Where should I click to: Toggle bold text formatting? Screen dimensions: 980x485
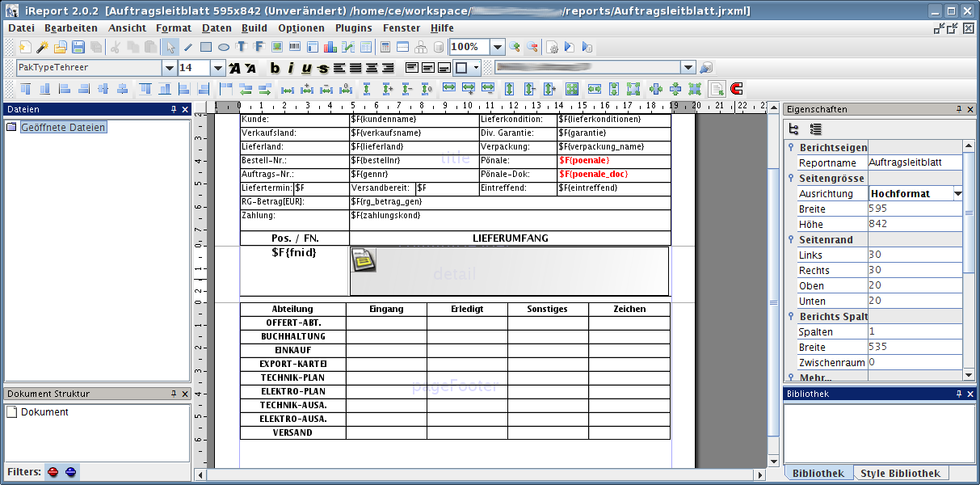pyautogui.click(x=275, y=68)
